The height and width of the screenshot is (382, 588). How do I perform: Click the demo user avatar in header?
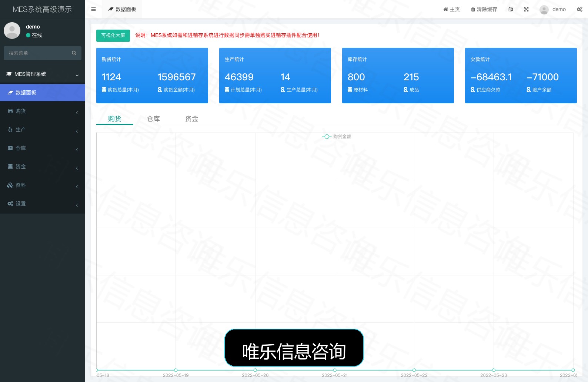click(544, 10)
